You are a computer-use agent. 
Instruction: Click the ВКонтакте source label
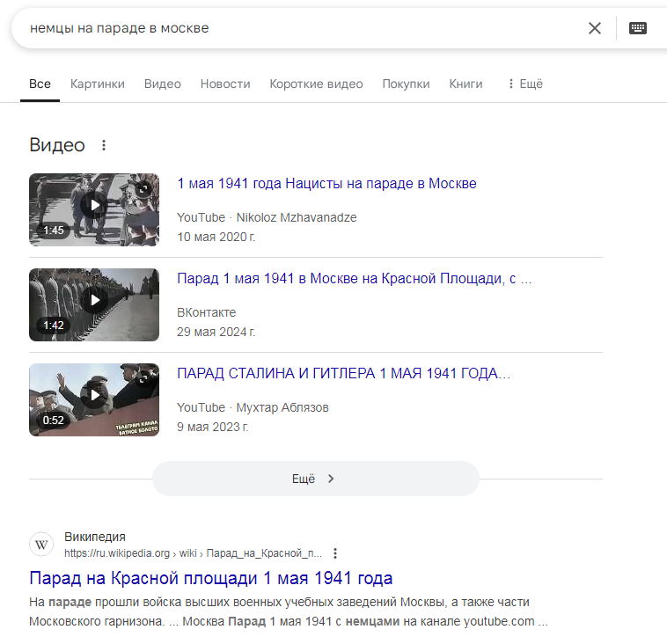(x=206, y=312)
